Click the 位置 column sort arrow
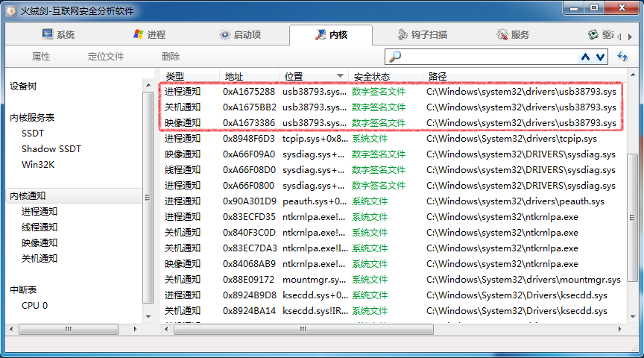Image resolution: width=644 pixels, height=358 pixels. tap(341, 76)
